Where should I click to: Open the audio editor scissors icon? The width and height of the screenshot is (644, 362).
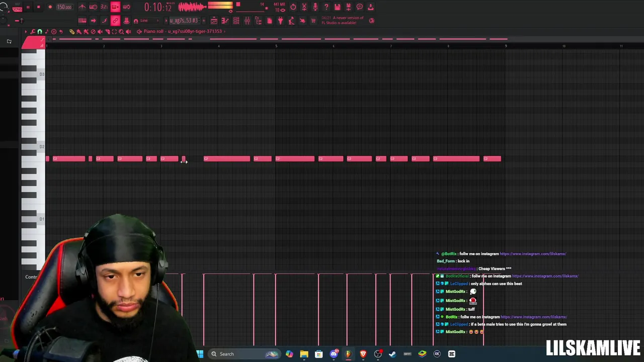pos(304,7)
